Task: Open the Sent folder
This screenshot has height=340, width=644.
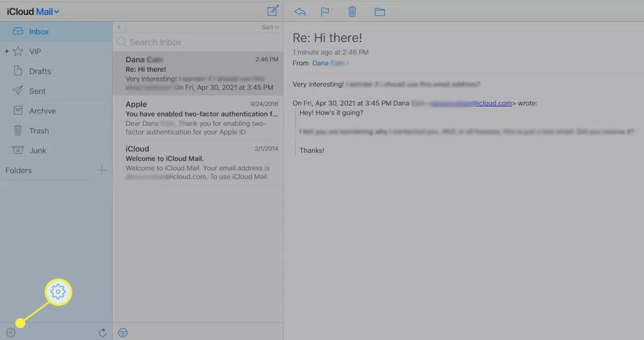Action: click(x=56, y=91)
